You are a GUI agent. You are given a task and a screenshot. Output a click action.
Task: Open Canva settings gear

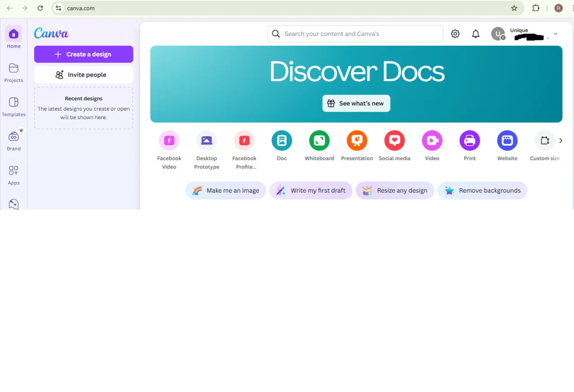point(455,34)
